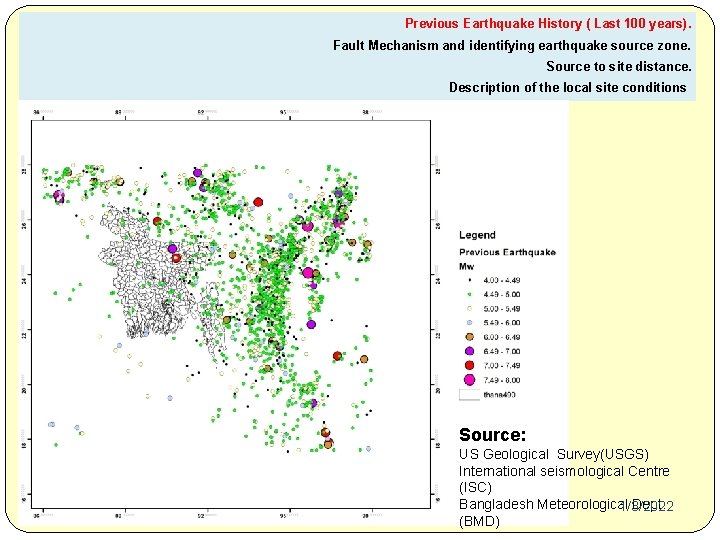Screen dimensions: 720x540
Task: Select "US Geological Survey(USGS)" source line
Action: click(554, 454)
